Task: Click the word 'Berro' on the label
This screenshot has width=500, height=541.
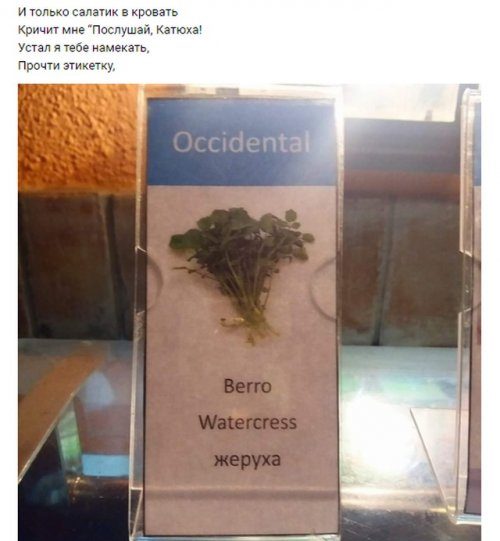Action: click(247, 386)
